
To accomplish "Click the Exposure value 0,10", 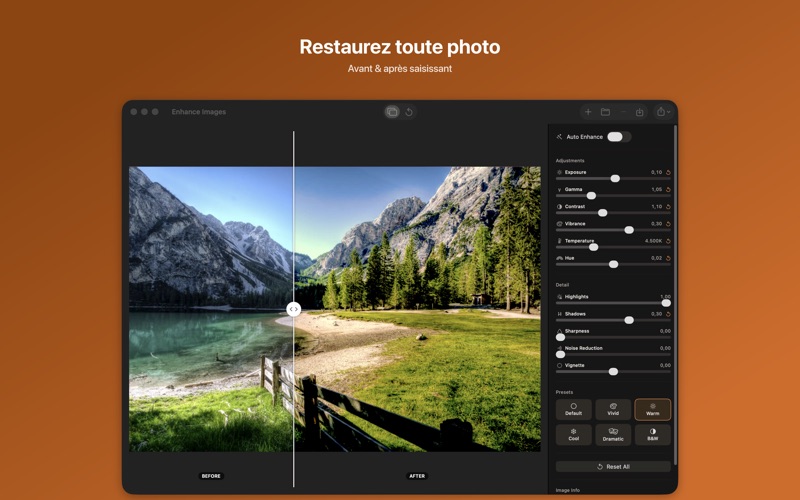I will click(x=656, y=172).
